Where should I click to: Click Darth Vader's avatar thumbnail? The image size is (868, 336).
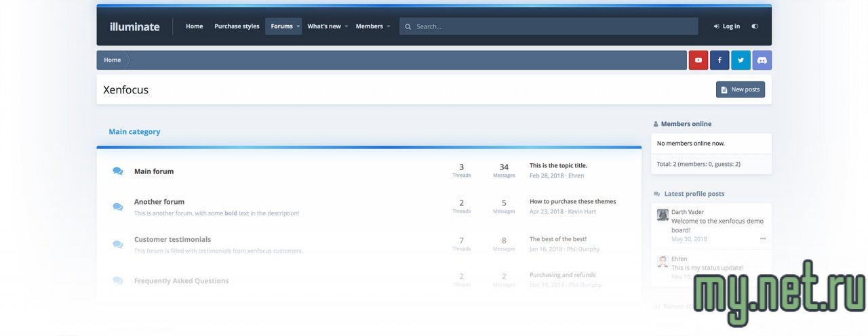663,215
